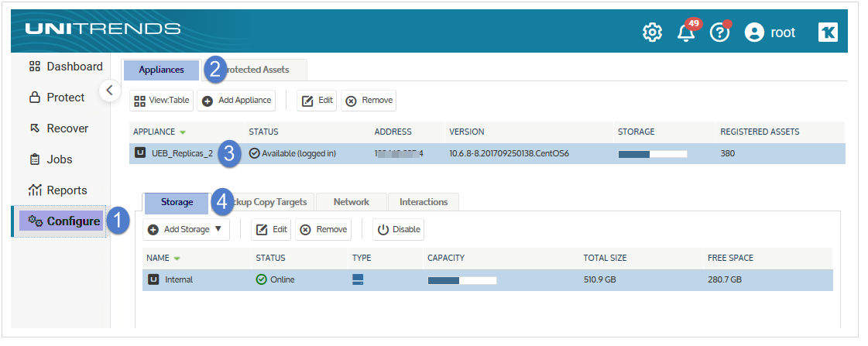This screenshot has width=868, height=346.
Task: Click the FREE SPACE column header
Action: click(x=730, y=258)
